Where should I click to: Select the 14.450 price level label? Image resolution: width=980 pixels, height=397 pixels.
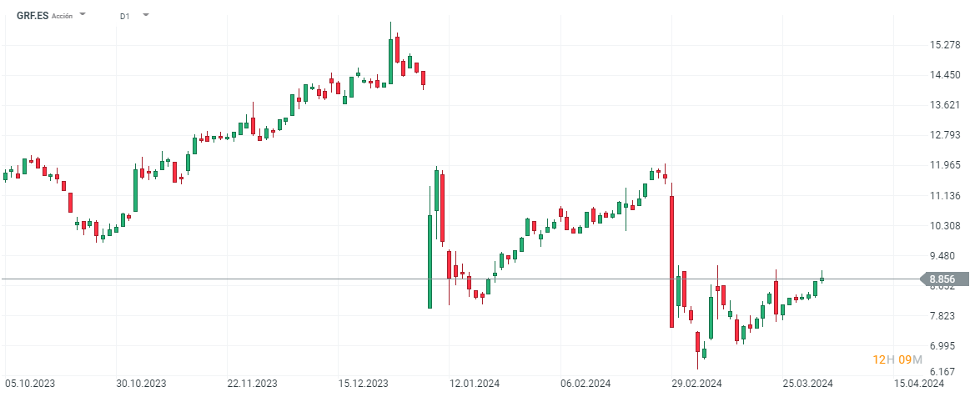point(947,75)
